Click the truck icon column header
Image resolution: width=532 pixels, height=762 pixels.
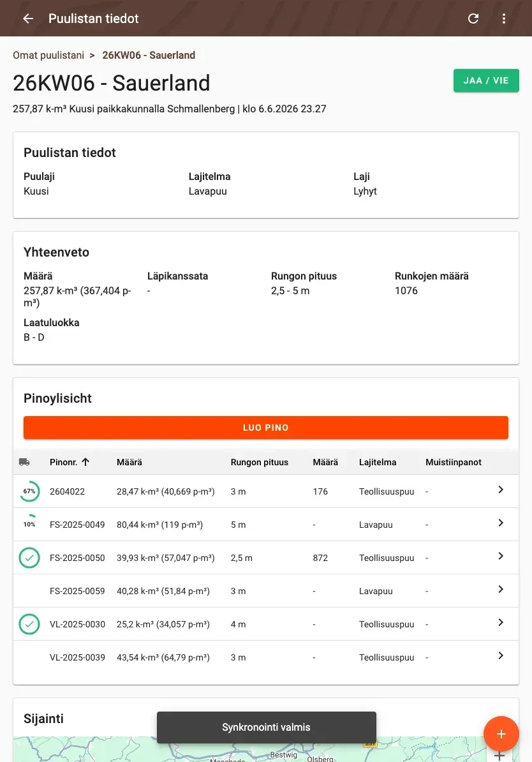[x=24, y=462]
